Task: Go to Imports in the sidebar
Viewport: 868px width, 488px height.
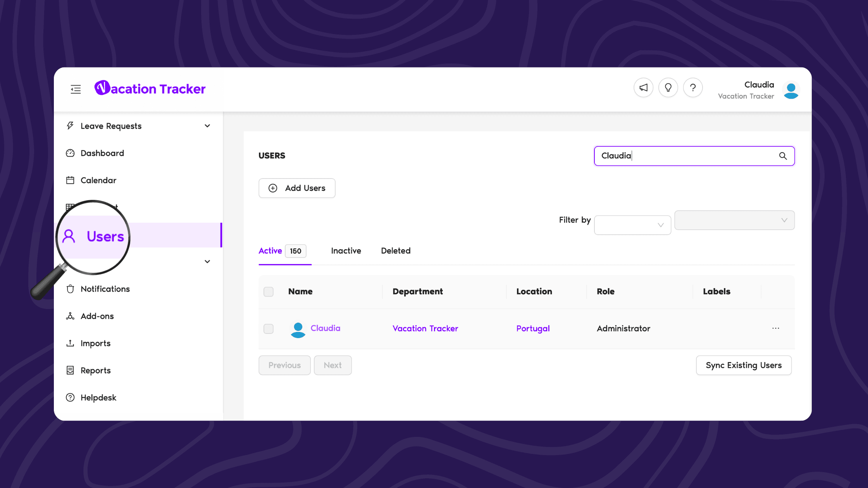Action: [95, 343]
